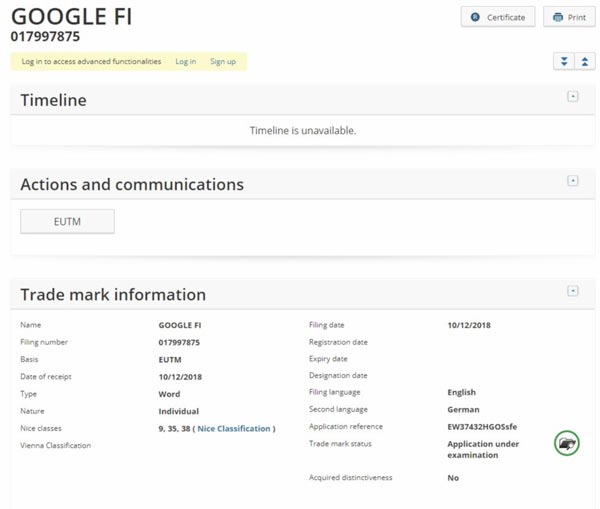Viewport: 600px width, 509px height.
Task: Click the Second language value German
Action: click(463, 409)
